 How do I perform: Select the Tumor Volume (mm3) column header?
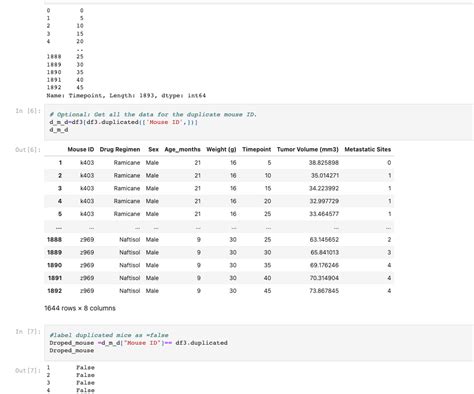click(x=308, y=149)
